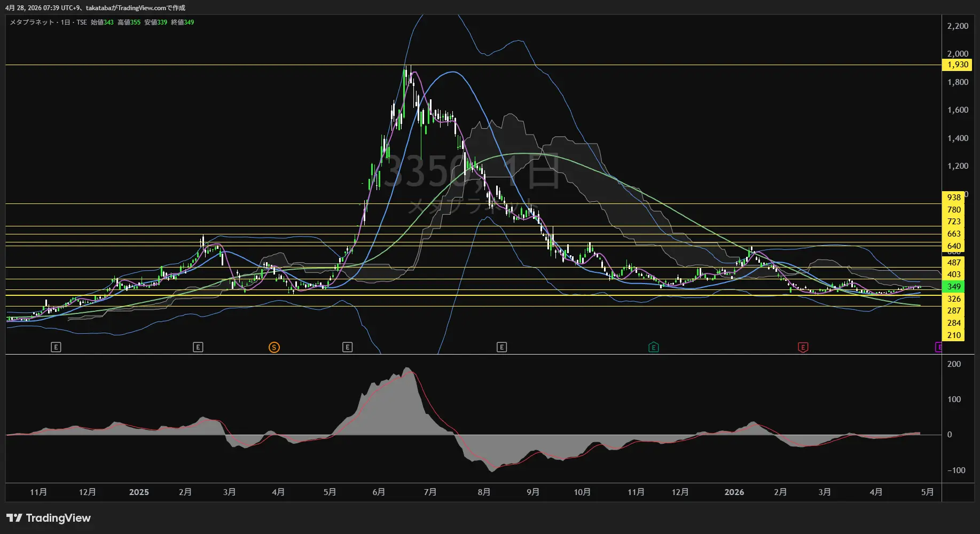
Task: Click the purple E marker at chart edge
Action: point(938,348)
